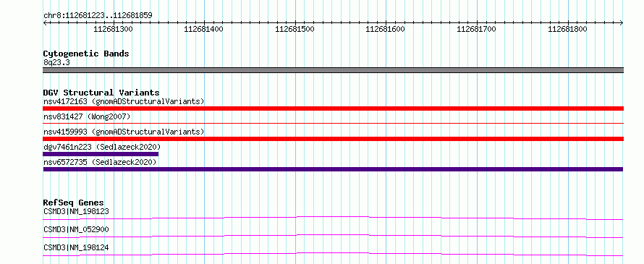Screen dimensions: 644x264
Task: Open gene CSMD3|NM_052900 label
Action: coord(76,229)
